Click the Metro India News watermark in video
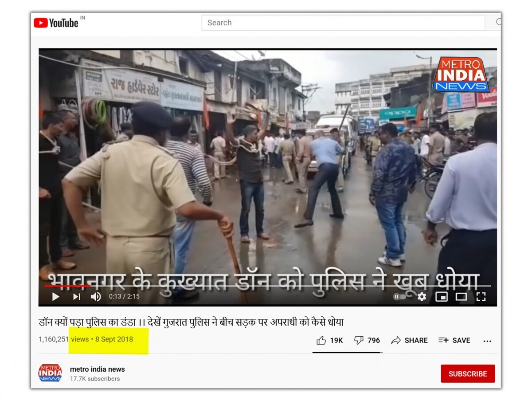Image resolution: width=532 pixels, height=401 pixels. [461, 75]
